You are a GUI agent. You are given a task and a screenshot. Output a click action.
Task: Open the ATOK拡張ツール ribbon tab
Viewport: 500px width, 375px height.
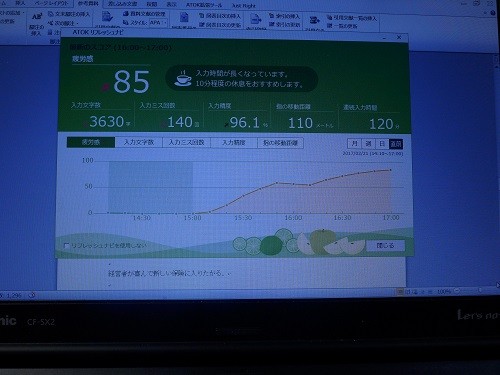[x=204, y=5]
